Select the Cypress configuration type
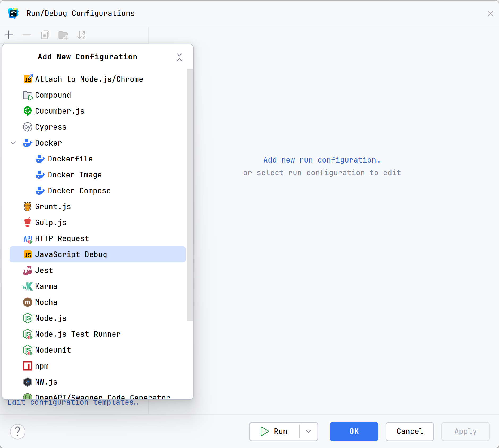The height and width of the screenshot is (448, 499). coord(51,127)
